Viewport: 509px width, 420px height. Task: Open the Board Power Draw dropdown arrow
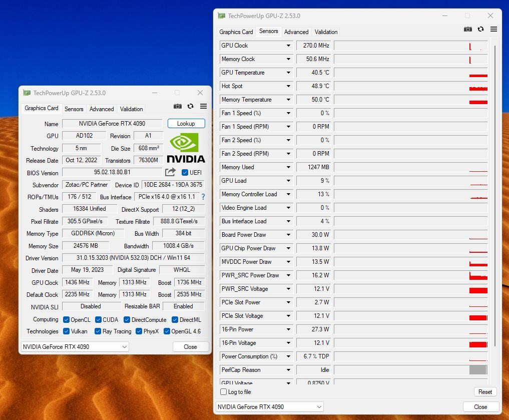point(288,235)
